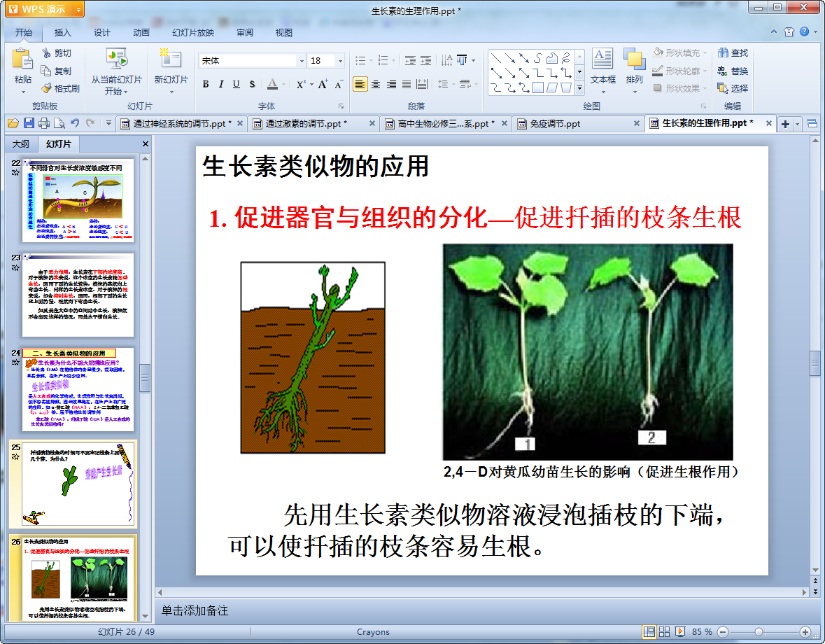The height and width of the screenshot is (644, 825).
Task: Toggle center text alignment
Action: 376,84
